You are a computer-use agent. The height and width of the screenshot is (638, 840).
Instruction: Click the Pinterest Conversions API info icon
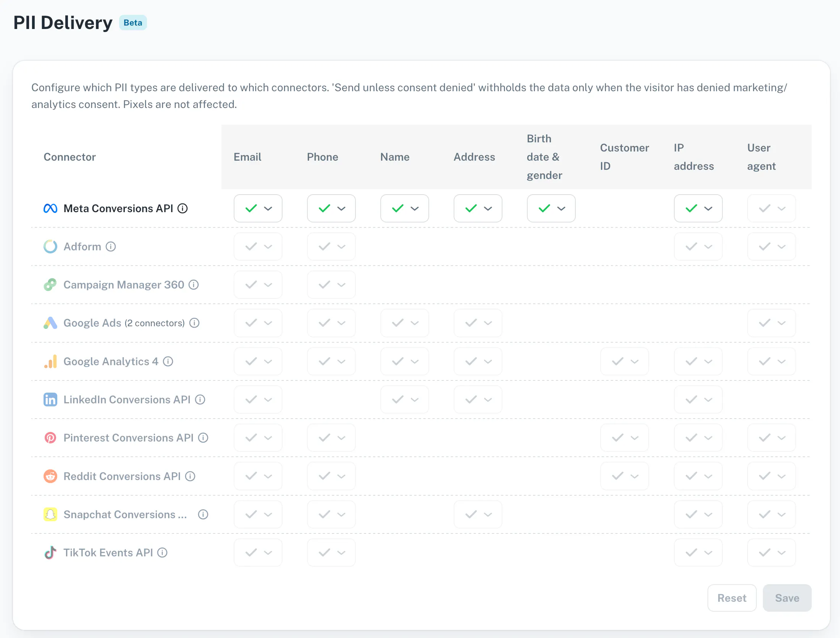tap(203, 438)
